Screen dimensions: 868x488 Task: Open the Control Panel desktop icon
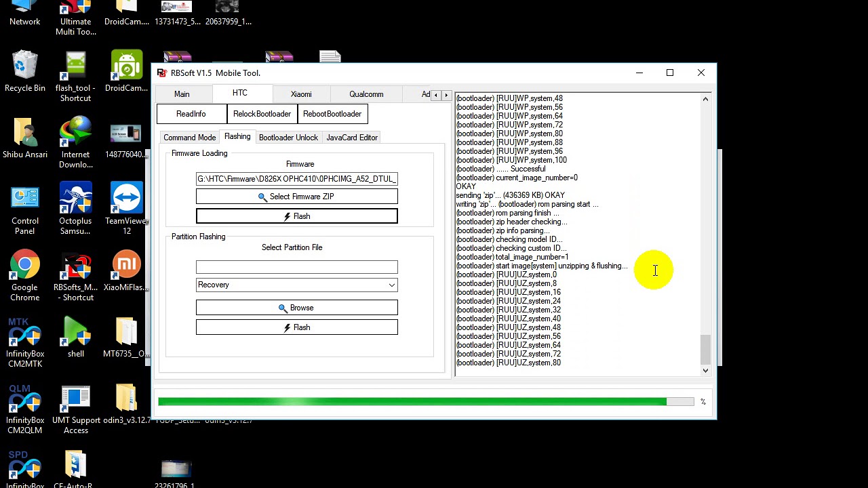click(25, 209)
